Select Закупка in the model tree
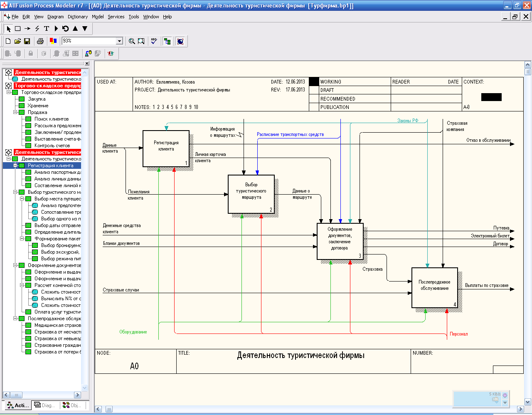The width and height of the screenshot is (532, 415). coord(37,99)
